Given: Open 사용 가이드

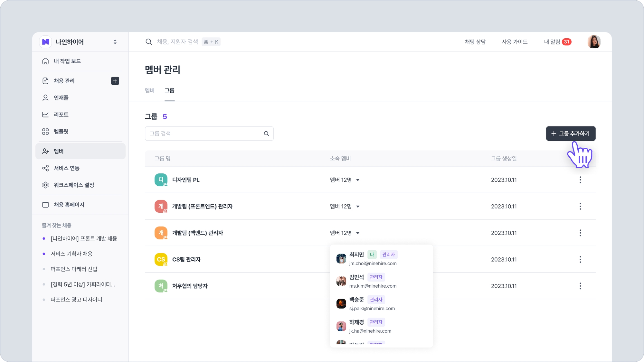Looking at the screenshot, I should coord(515,42).
